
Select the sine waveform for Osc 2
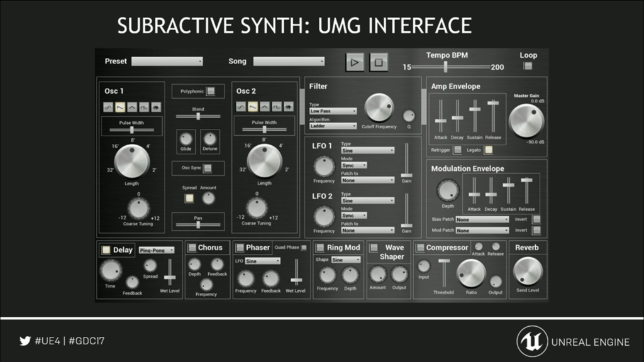click(241, 107)
